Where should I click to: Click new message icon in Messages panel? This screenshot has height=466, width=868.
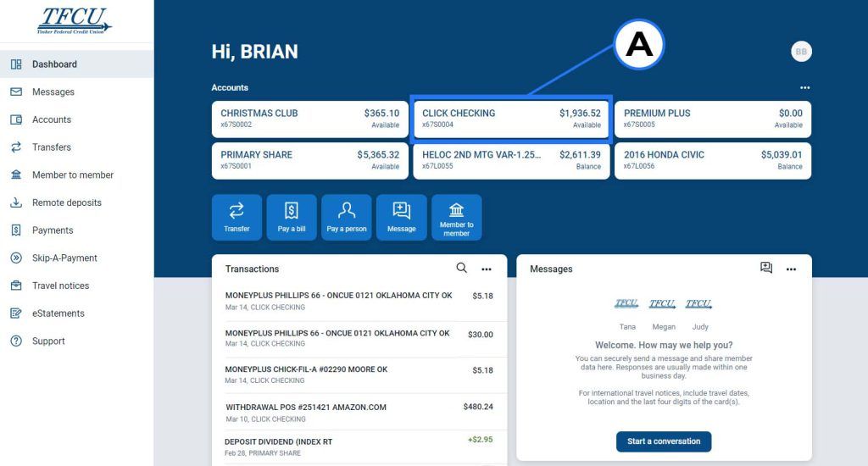coord(766,268)
